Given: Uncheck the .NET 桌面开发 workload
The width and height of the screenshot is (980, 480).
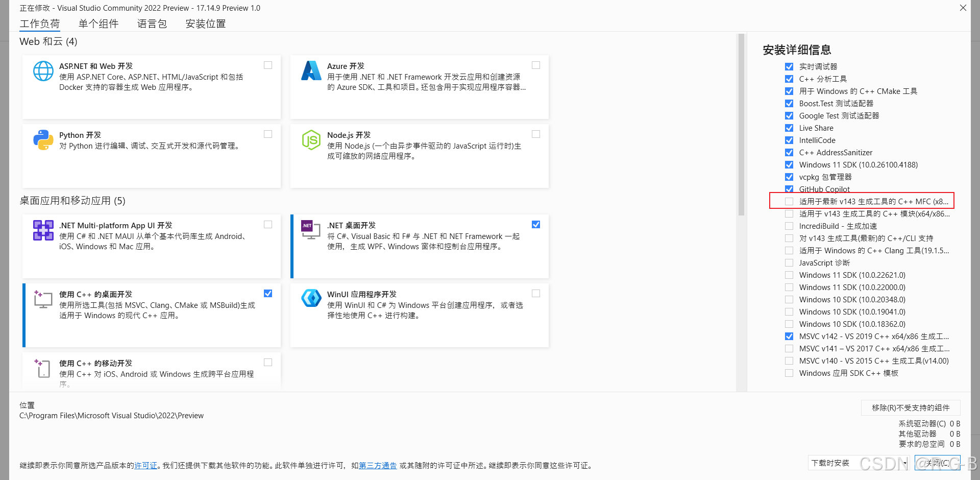Looking at the screenshot, I should pos(535,224).
